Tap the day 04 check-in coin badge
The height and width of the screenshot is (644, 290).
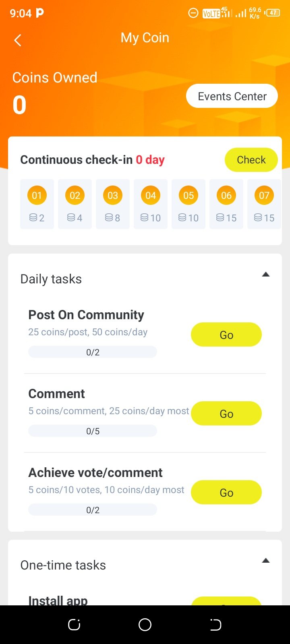coord(151,196)
